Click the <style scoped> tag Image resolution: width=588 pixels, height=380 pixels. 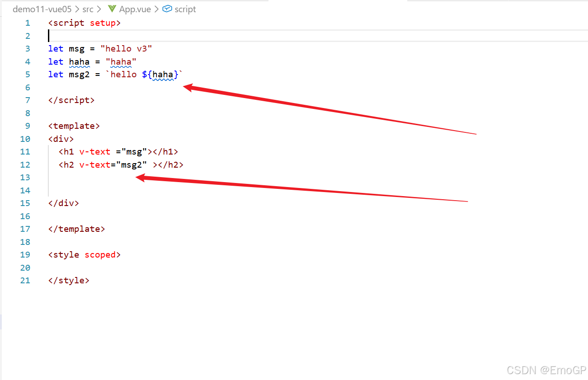coord(85,255)
